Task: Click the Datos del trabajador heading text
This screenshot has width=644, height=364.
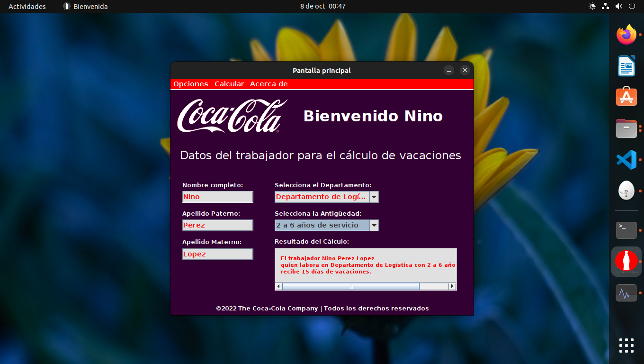Action: coord(321,155)
